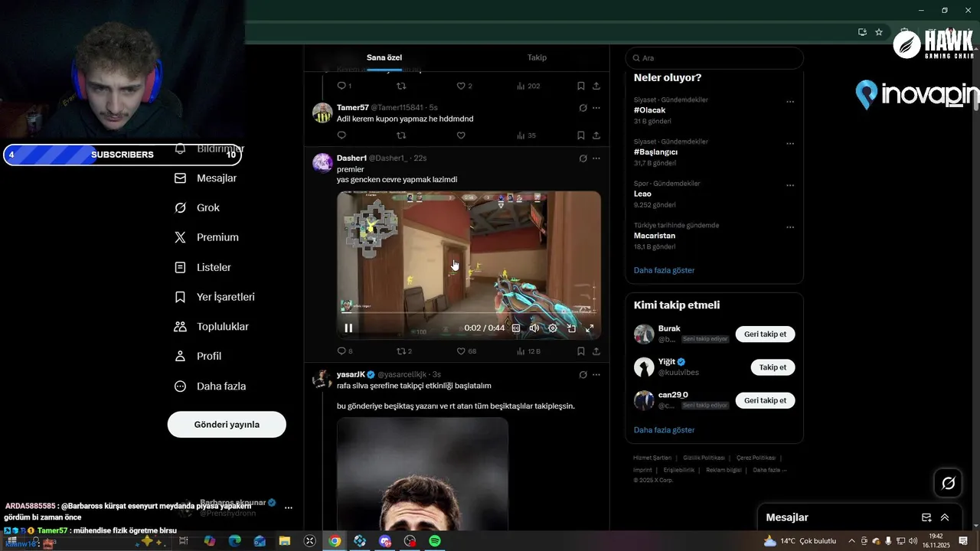Switch to Takip tab
The width and height of the screenshot is (980, 551).
coord(537,57)
